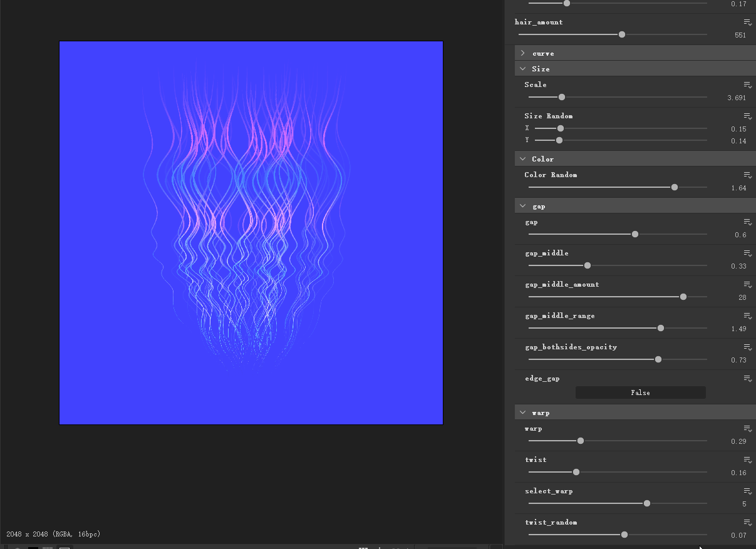Open the twist_random parameter options icon
This screenshot has width=756, height=549.
[x=748, y=523]
